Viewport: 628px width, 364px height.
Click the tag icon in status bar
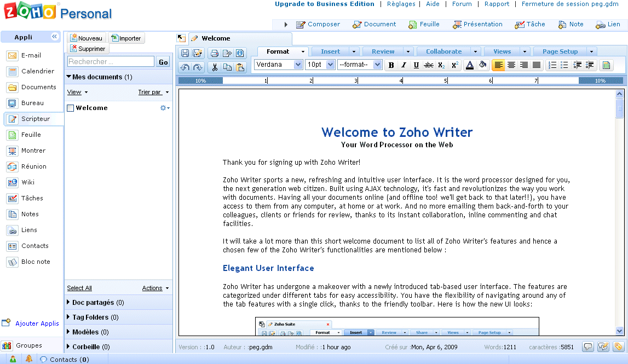(x=618, y=347)
